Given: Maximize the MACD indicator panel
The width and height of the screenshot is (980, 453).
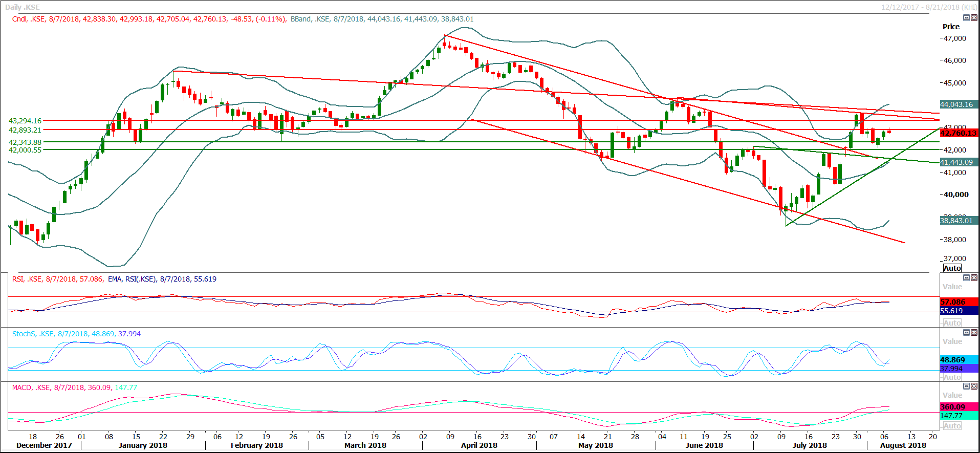Looking at the screenshot, I should click(x=966, y=386).
